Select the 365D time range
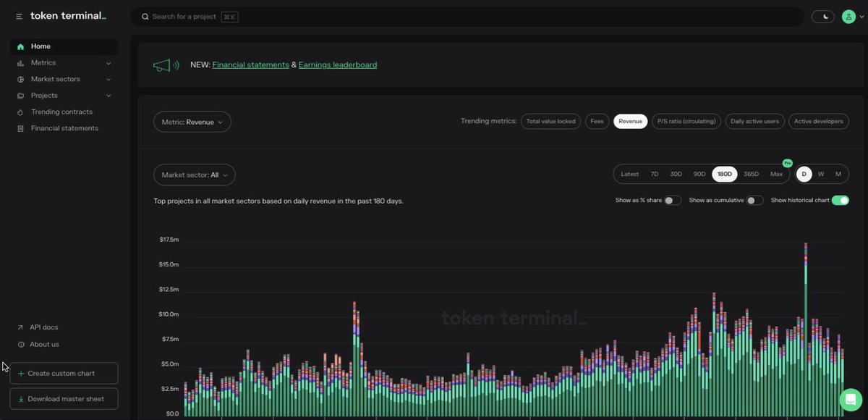 (752, 174)
